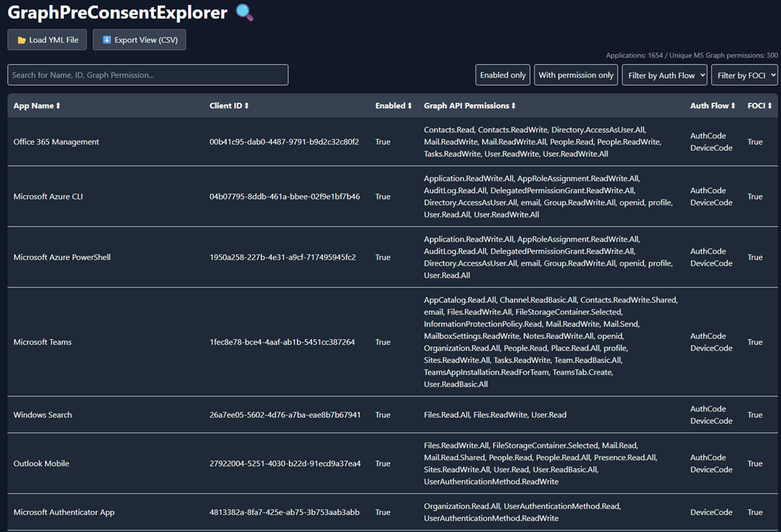Click Microsoft Authenticator App's permissions list
Image resolution: width=781 pixels, height=532 pixels.
point(523,513)
